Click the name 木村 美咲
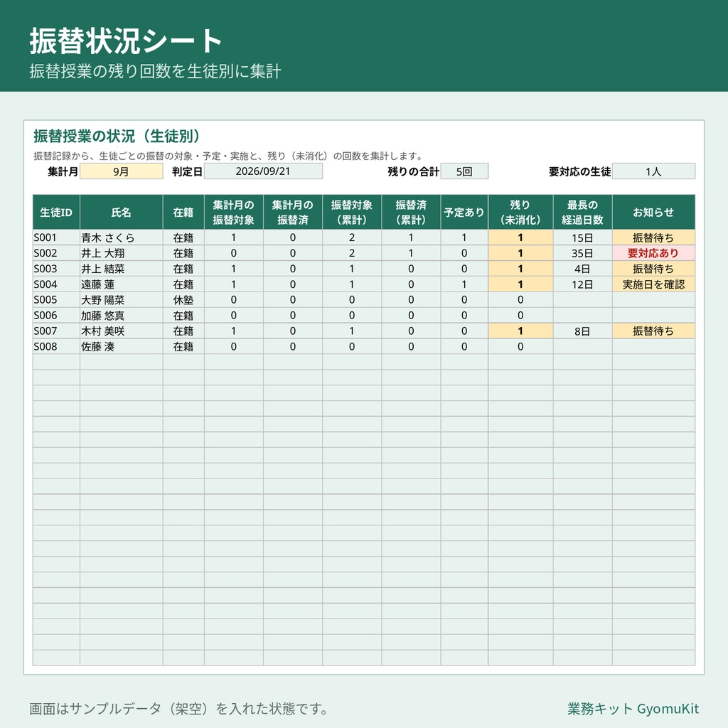The image size is (728, 728). [102, 331]
